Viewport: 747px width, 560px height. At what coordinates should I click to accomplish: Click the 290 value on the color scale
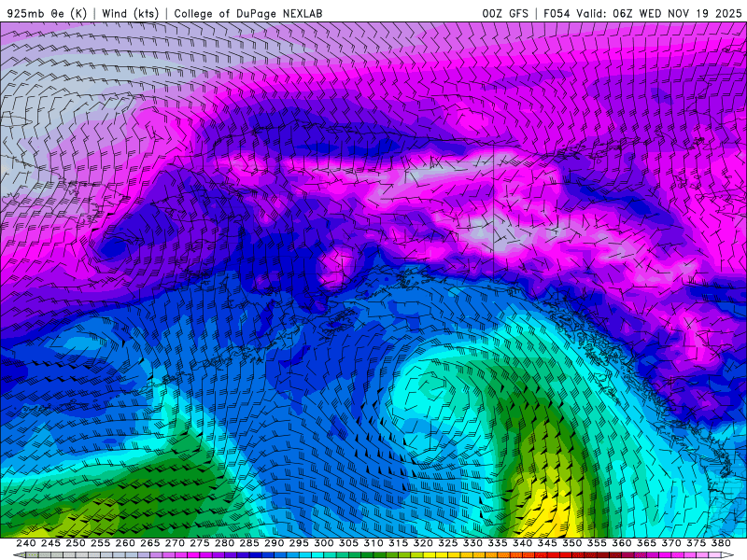pyautogui.click(x=274, y=543)
